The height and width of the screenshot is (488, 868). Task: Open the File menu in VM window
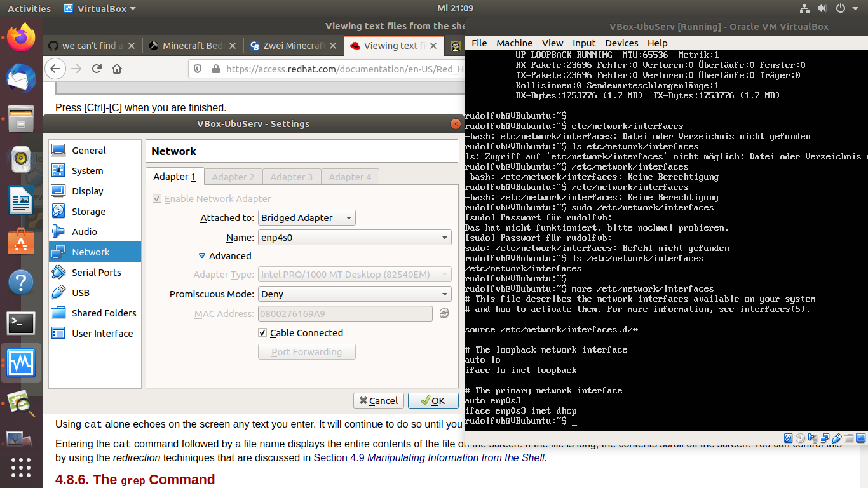[x=479, y=43]
